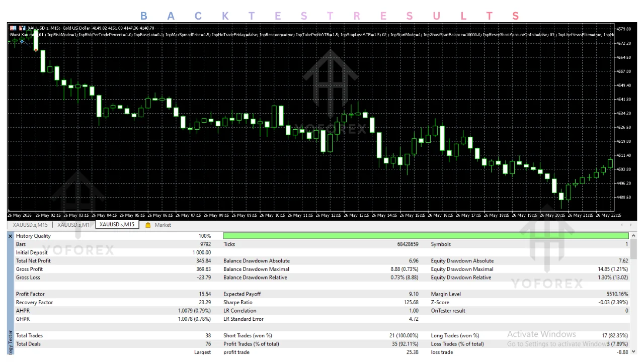Click the AHPR value 1.0079 (0.79%)
This screenshot has height=362, width=644.
(x=195, y=311)
